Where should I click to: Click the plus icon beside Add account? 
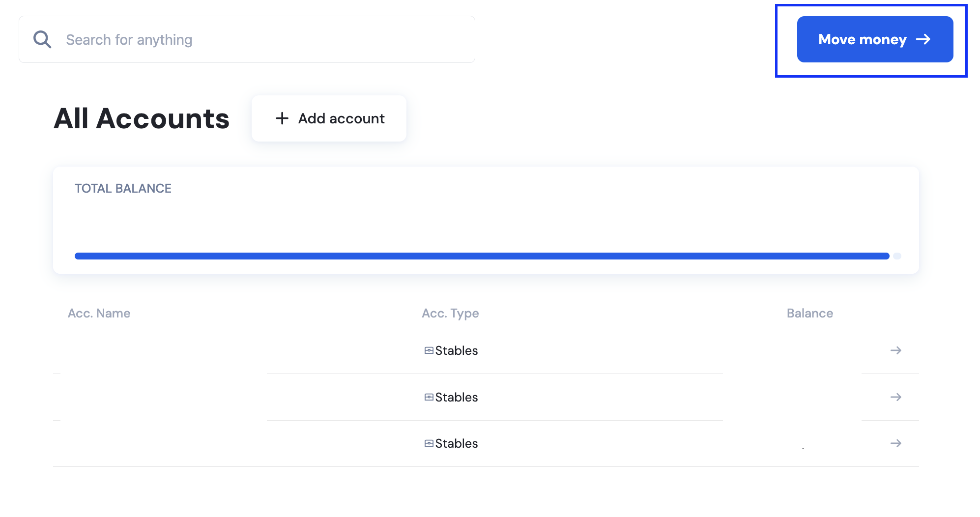(282, 118)
